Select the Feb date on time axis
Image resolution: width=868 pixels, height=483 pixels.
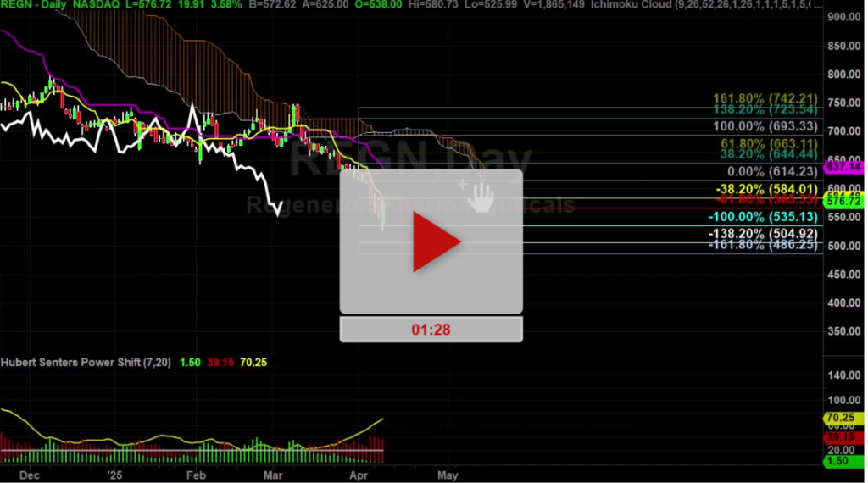click(196, 475)
